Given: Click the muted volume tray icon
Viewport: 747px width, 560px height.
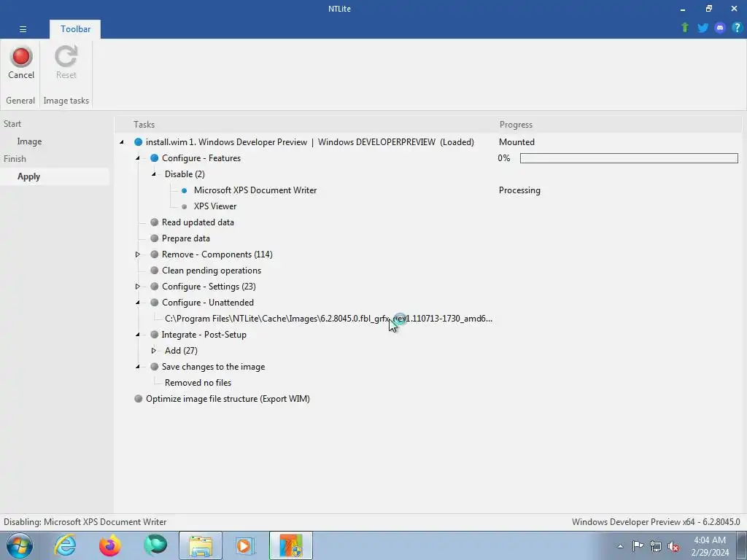Looking at the screenshot, I should (673, 546).
